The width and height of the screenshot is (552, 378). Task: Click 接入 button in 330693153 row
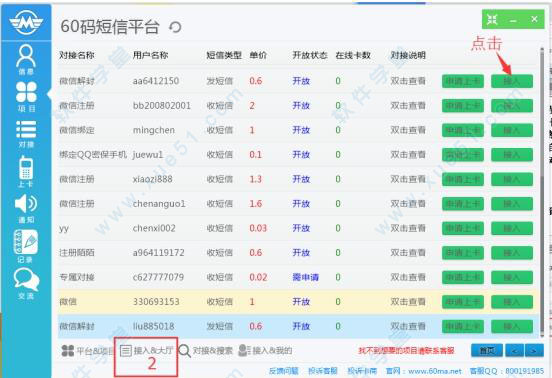tap(512, 302)
